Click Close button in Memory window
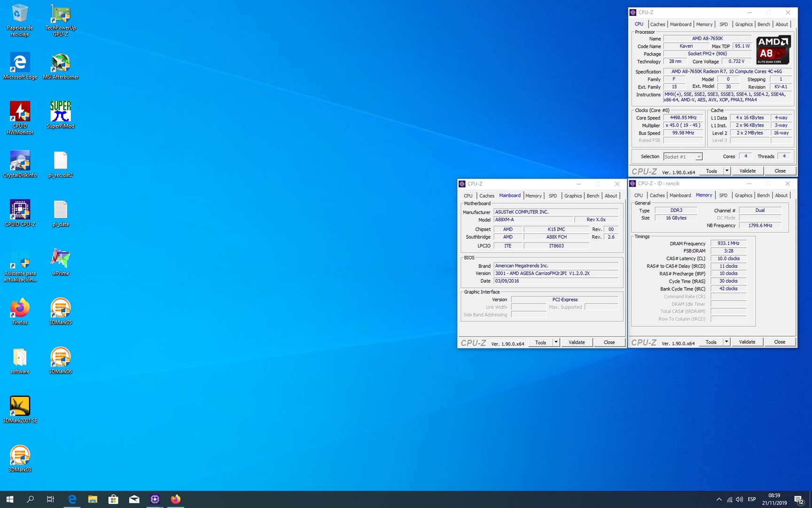Screen dimensions: 812x508 click(x=779, y=342)
